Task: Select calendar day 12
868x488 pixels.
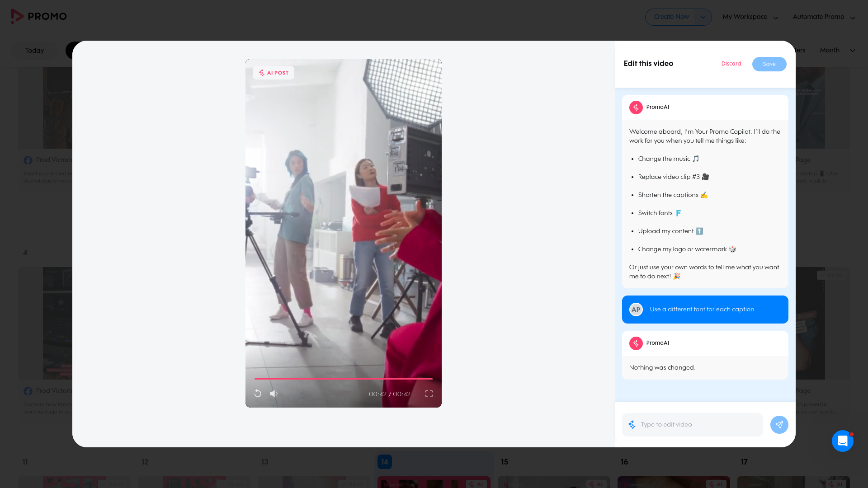Action: (x=145, y=462)
